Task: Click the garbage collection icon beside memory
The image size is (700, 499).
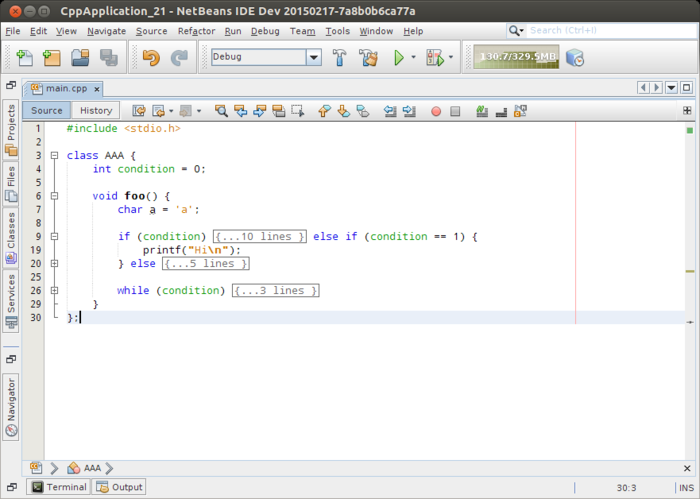Action: 575,58
